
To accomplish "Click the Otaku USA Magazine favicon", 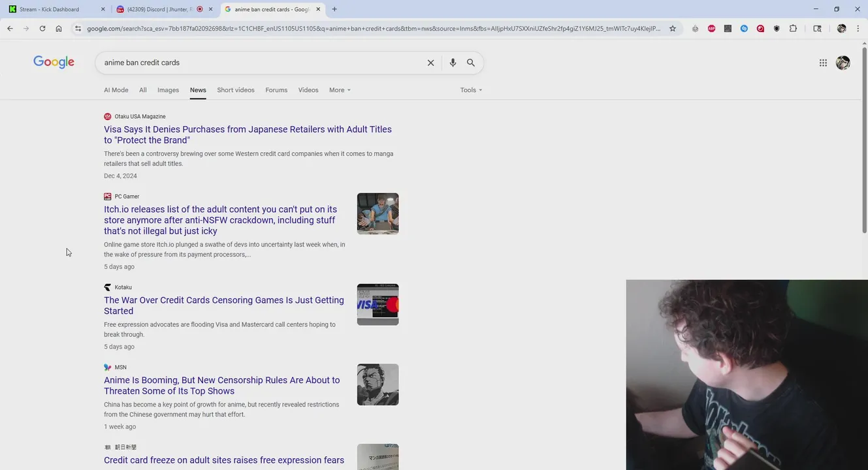I will pyautogui.click(x=108, y=116).
